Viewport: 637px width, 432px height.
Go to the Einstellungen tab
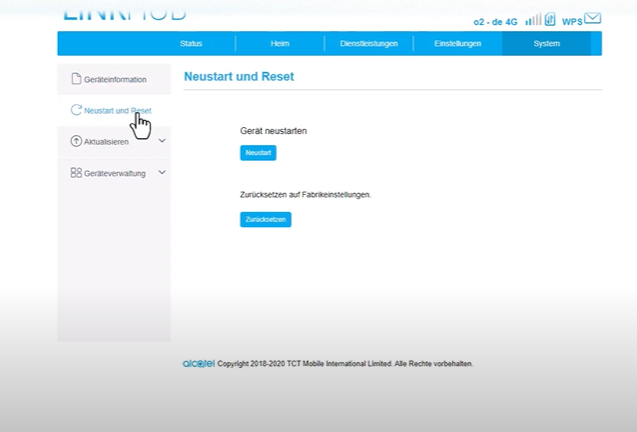coord(458,44)
